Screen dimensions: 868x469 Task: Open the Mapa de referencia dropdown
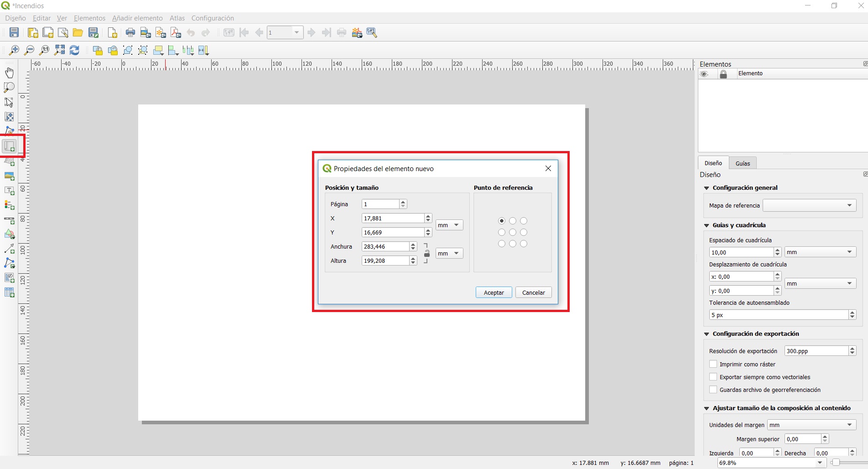(x=809, y=205)
